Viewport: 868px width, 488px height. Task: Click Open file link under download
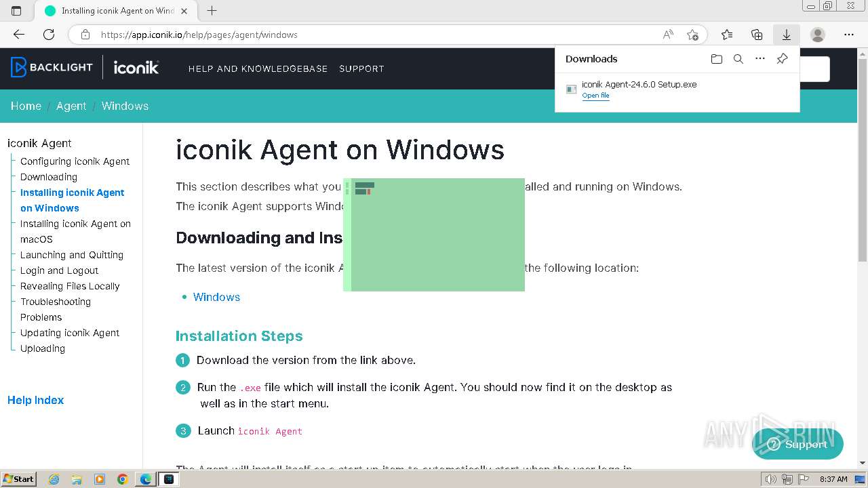pos(595,96)
